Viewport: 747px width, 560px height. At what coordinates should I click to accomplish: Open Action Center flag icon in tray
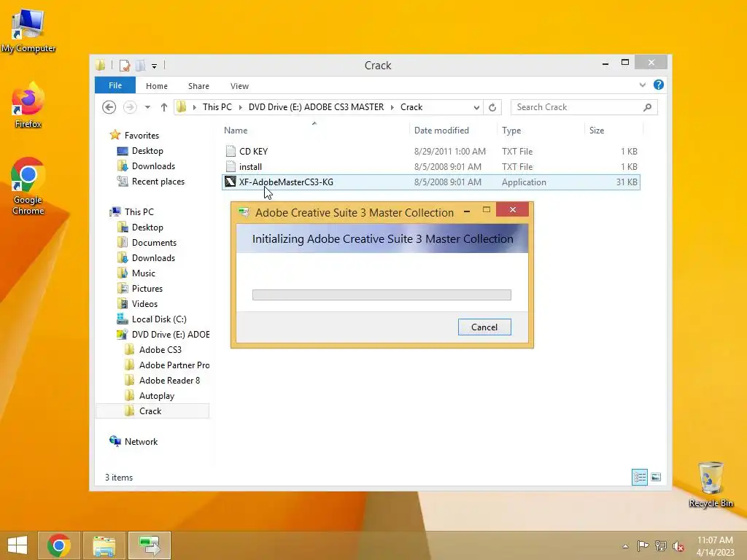(643, 545)
